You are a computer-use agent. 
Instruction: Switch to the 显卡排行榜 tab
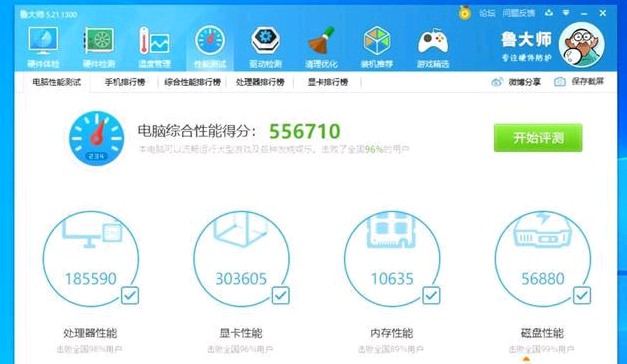328,82
